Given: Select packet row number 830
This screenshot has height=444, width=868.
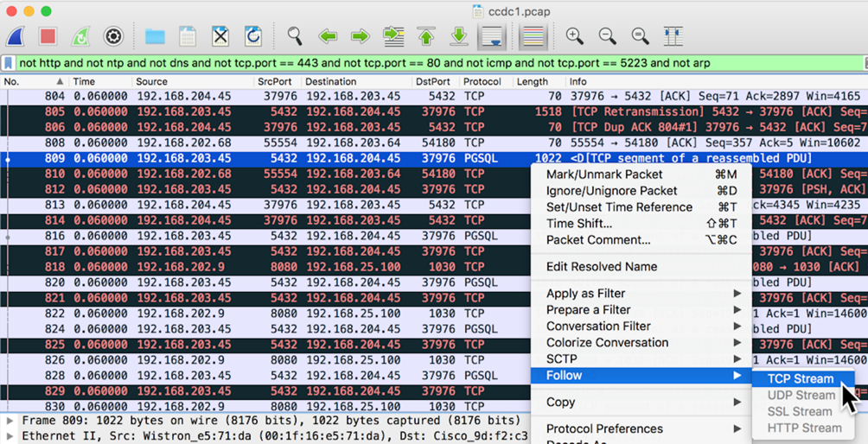Looking at the screenshot, I should tap(265, 406).
